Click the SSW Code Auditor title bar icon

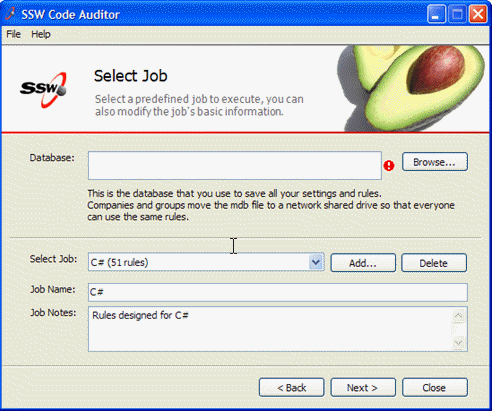[x=11, y=14]
